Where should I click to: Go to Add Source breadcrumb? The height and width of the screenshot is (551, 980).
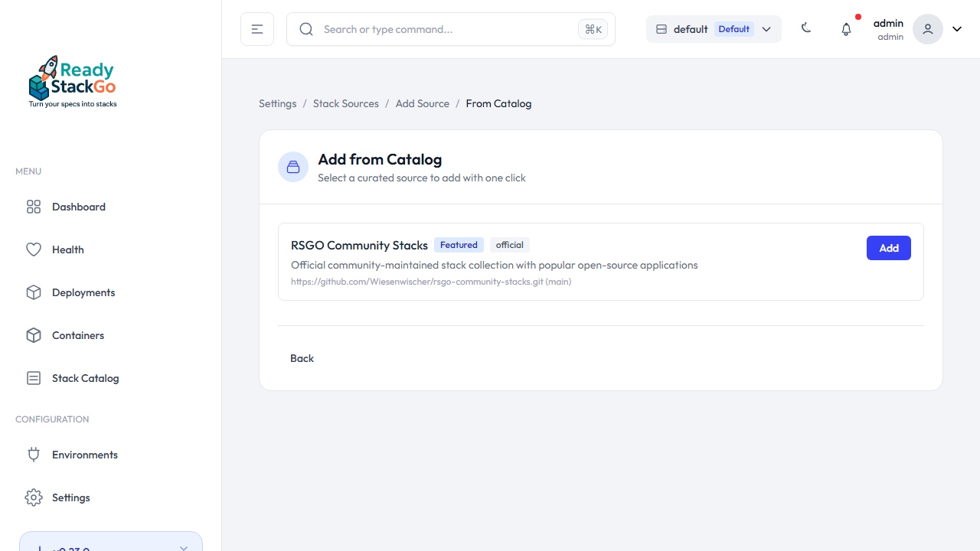pos(422,103)
